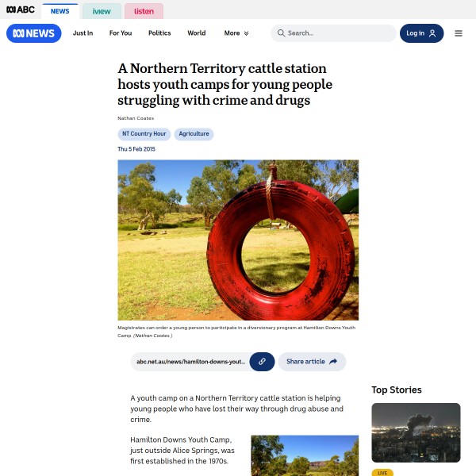Screen dimensions: 476x476
Task: Select the NEWS tab
Action: 59,11
